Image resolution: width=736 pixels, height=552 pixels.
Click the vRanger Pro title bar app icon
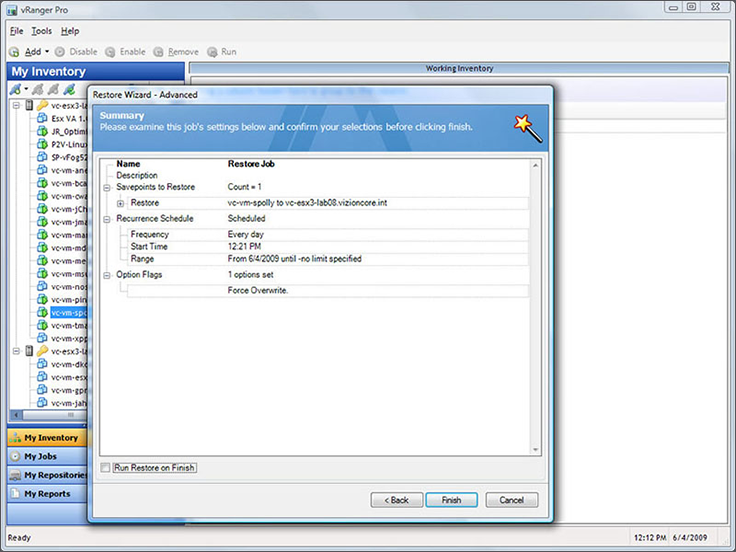point(12,10)
